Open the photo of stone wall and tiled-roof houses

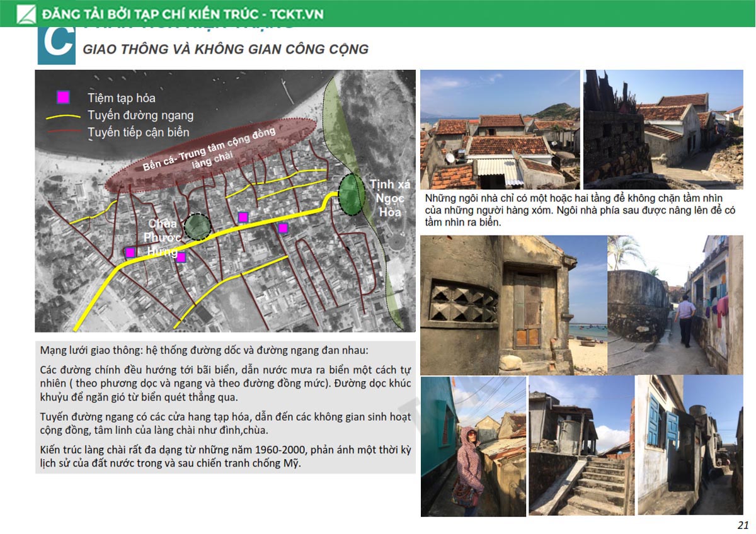click(663, 129)
